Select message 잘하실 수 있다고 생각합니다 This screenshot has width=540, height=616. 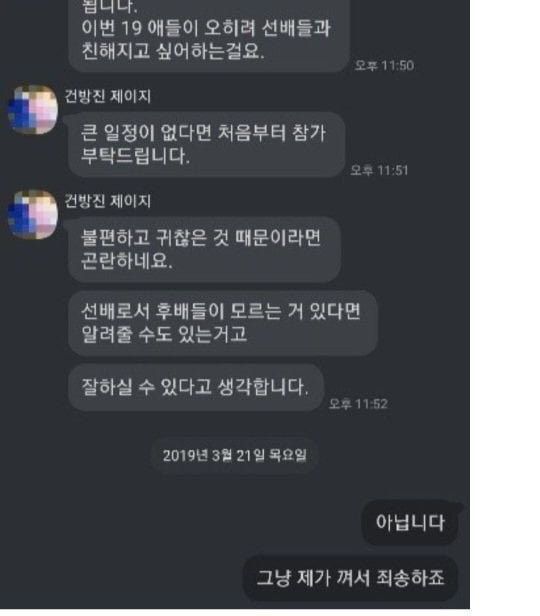click(x=196, y=387)
